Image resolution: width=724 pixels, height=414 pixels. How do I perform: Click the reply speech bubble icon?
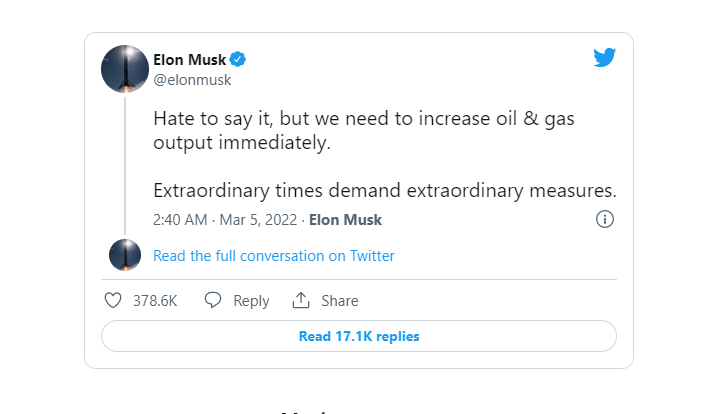click(212, 300)
